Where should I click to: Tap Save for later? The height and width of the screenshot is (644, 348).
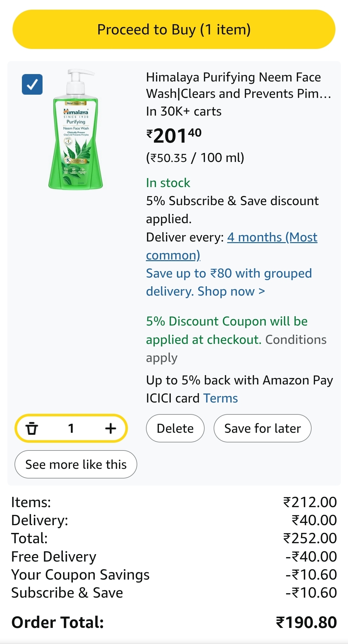[x=262, y=429]
